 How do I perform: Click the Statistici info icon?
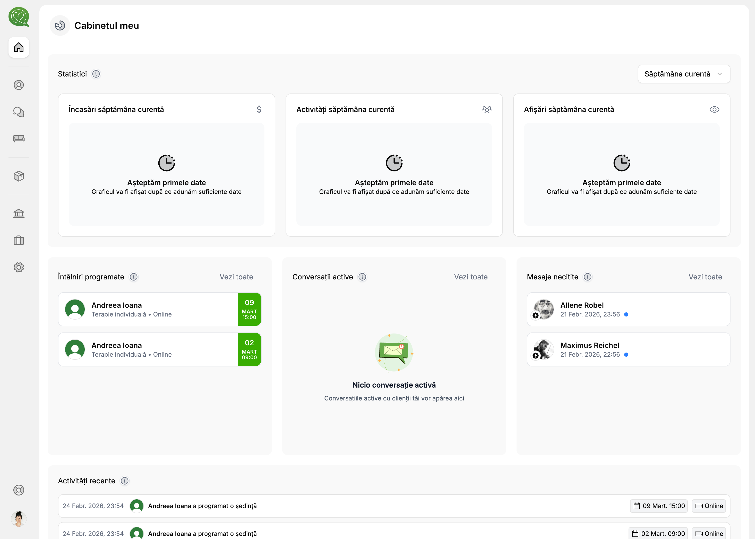(x=96, y=74)
